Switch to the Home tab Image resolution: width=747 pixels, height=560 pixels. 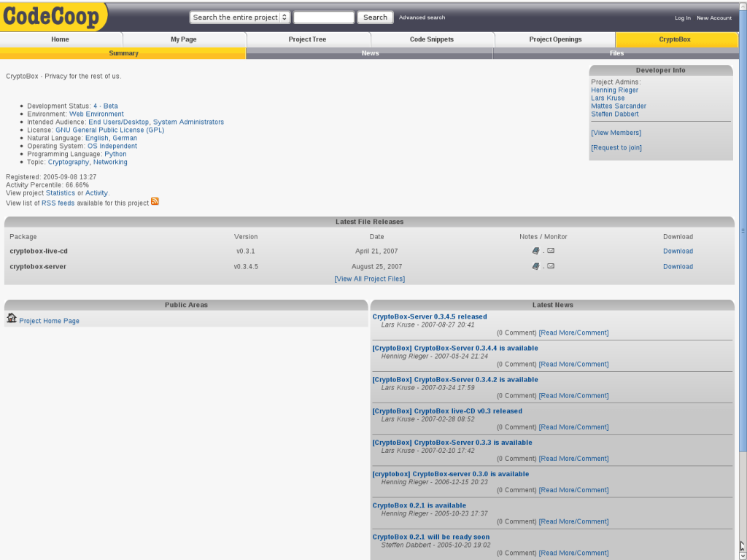(x=61, y=39)
